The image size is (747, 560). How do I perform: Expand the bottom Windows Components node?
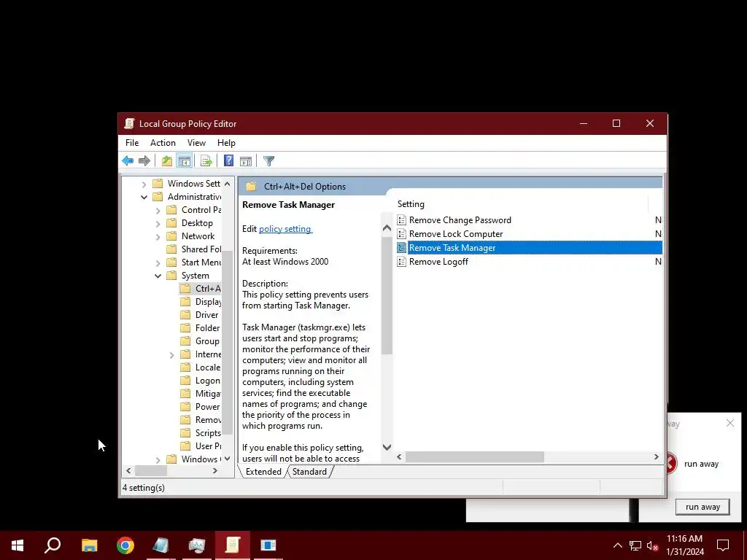(158, 459)
